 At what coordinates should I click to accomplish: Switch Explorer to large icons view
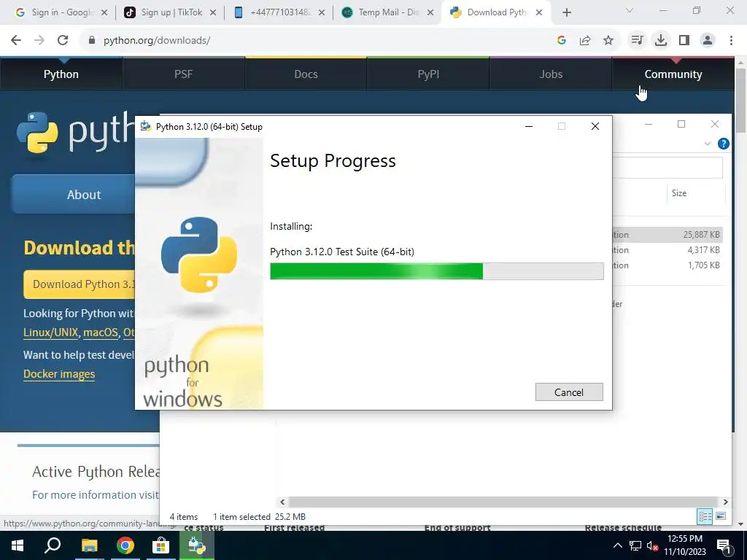pyautogui.click(x=721, y=517)
